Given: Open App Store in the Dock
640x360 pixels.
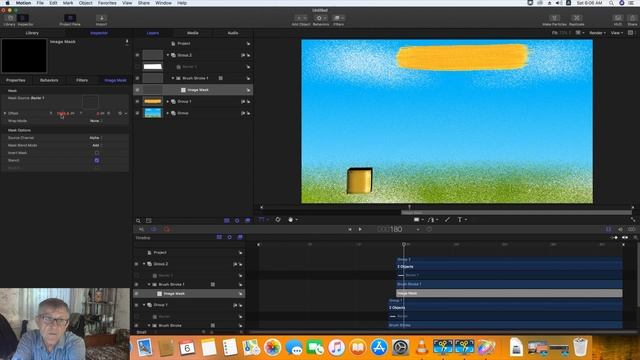Looking at the screenshot, I should (x=379, y=347).
